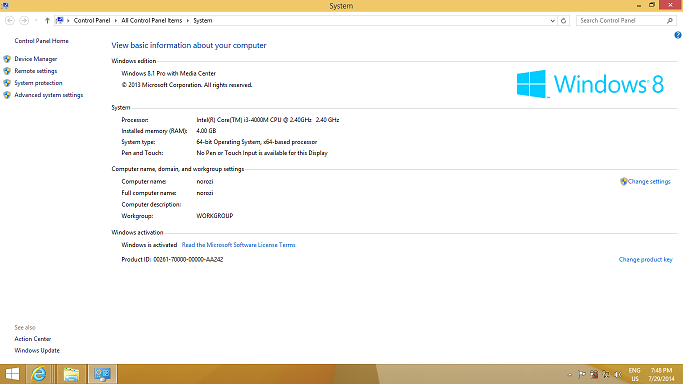Open the Start button on taskbar

pyautogui.click(x=12, y=374)
